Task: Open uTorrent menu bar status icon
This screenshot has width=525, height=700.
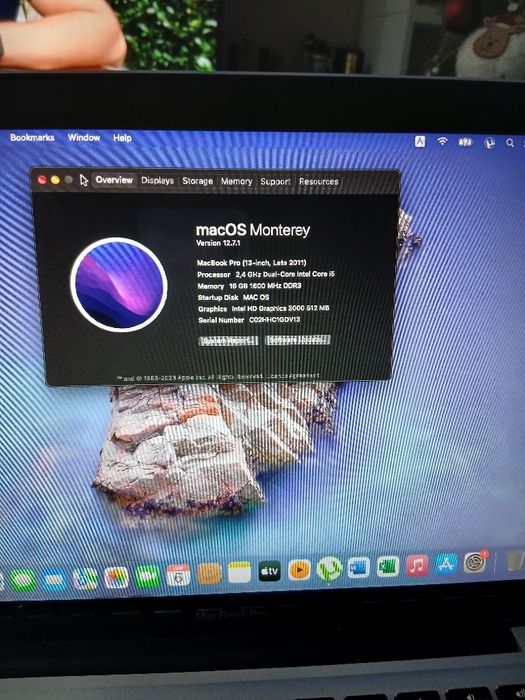Action: (x=489, y=143)
